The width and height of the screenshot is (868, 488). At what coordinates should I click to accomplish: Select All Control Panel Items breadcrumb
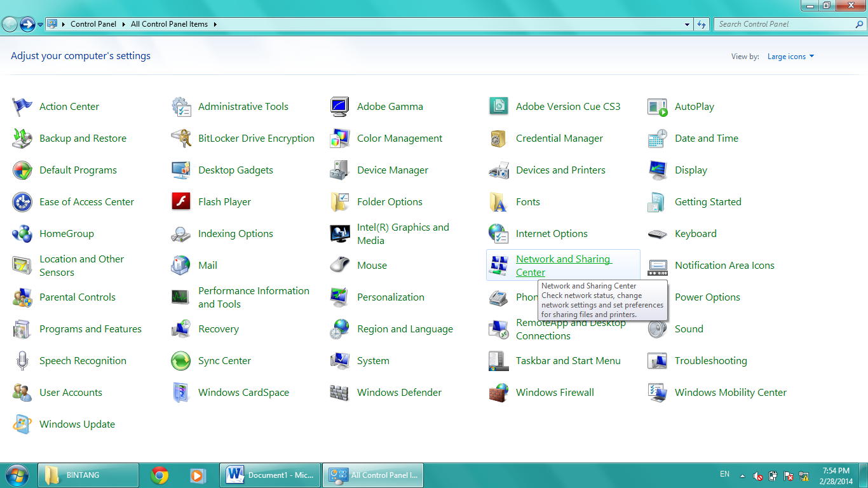tap(169, 24)
